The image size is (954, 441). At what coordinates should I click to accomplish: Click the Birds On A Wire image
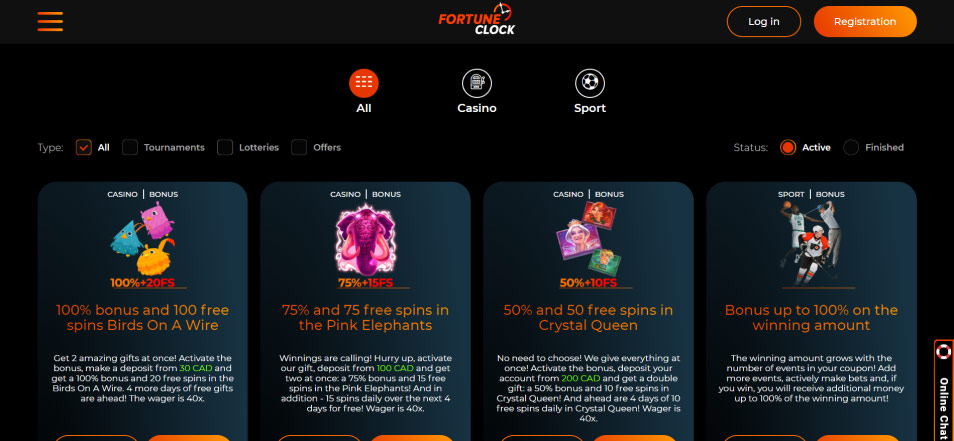click(142, 240)
